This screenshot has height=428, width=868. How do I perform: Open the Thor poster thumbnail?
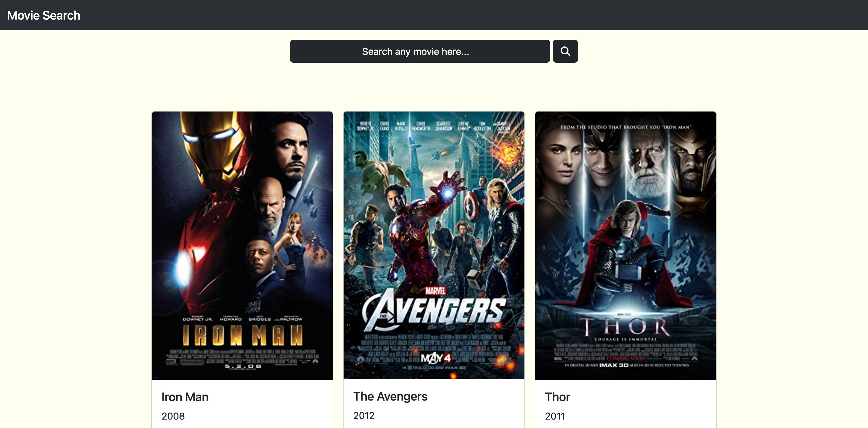click(x=625, y=245)
